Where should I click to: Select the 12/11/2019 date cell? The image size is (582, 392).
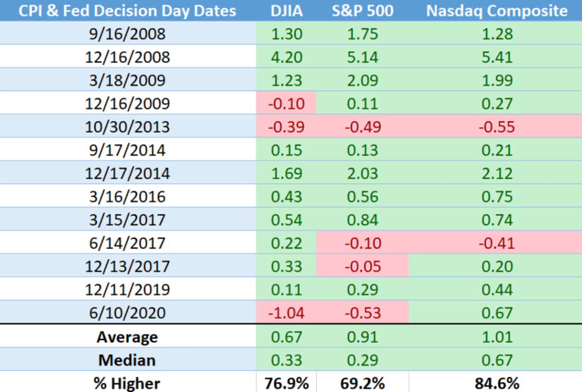tap(127, 289)
